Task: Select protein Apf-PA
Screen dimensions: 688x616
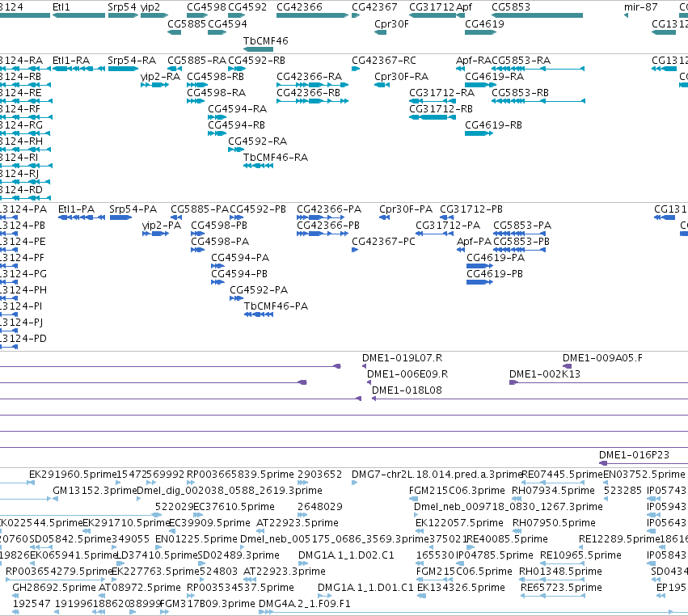Action: click(x=475, y=242)
